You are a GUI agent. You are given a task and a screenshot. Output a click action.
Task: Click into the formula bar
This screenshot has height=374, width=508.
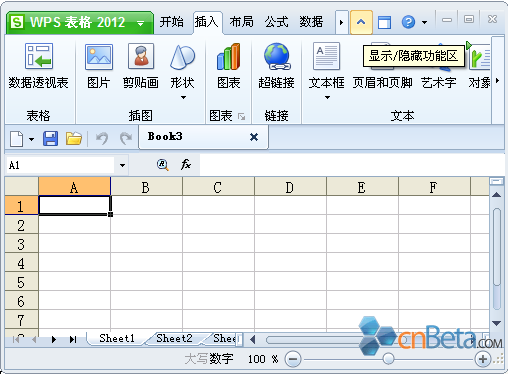pyautogui.click(x=352, y=165)
